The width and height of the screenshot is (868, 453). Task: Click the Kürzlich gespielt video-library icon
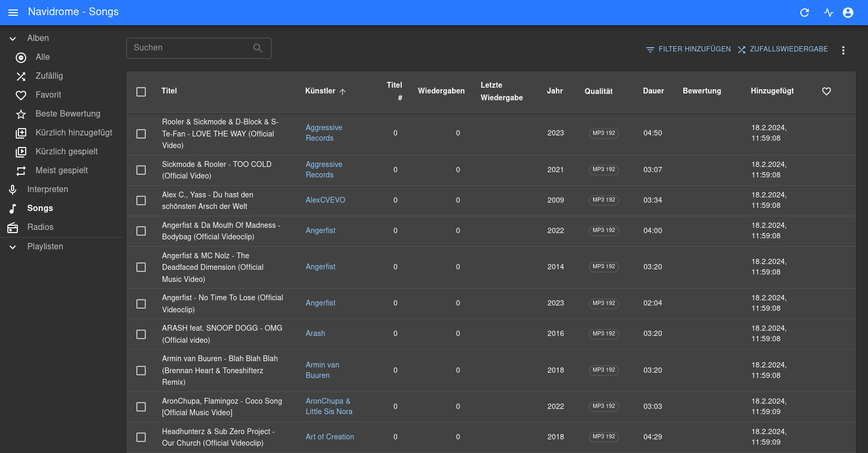(21, 152)
